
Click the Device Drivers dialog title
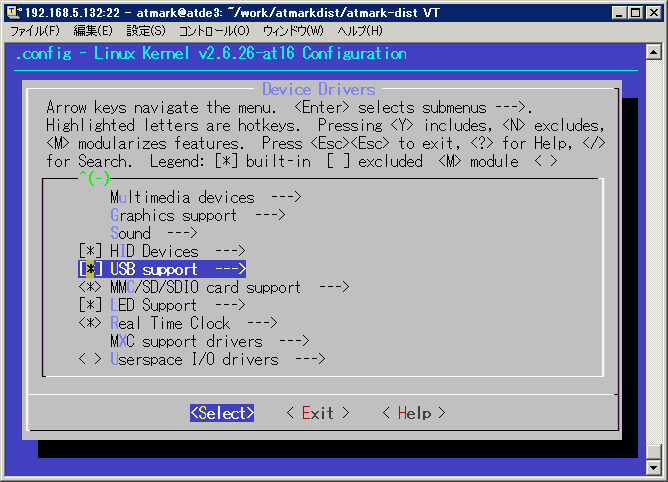point(319,89)
